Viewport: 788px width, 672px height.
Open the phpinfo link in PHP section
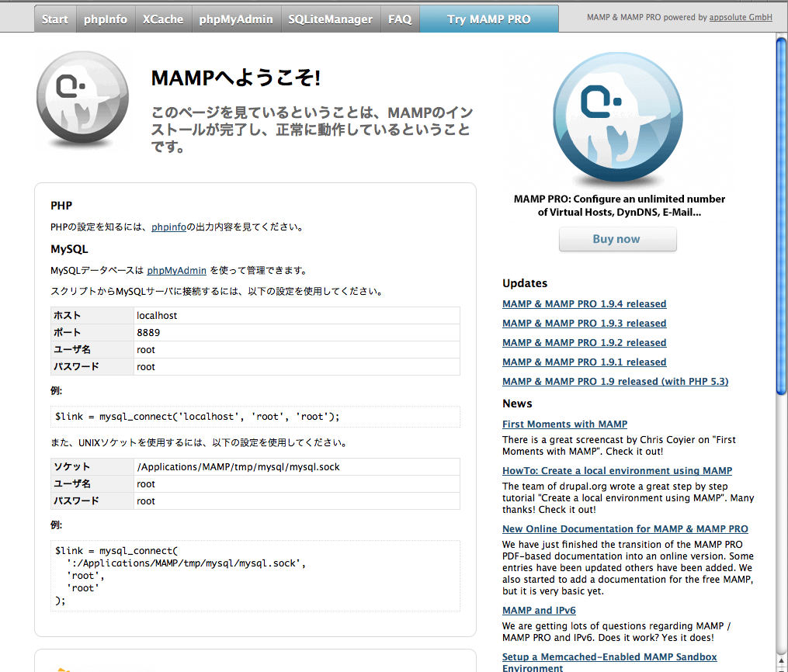click(x=169, y=227)
